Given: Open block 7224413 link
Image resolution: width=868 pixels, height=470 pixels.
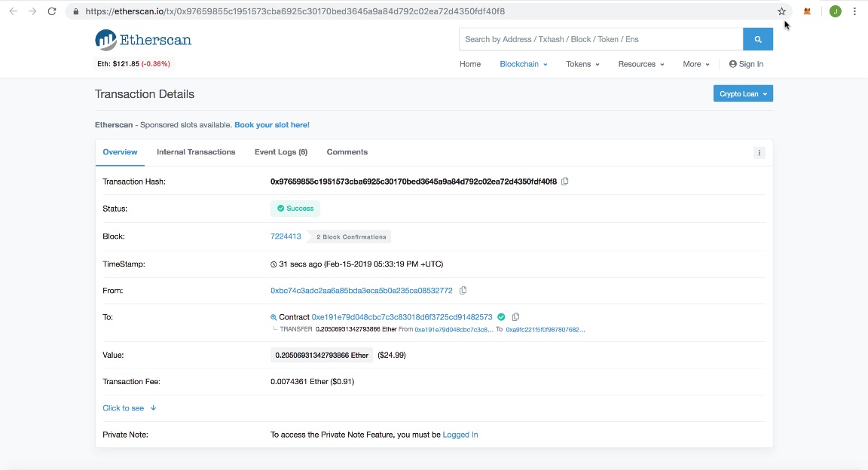Looking at the screenshot, I should coord(286,237).
